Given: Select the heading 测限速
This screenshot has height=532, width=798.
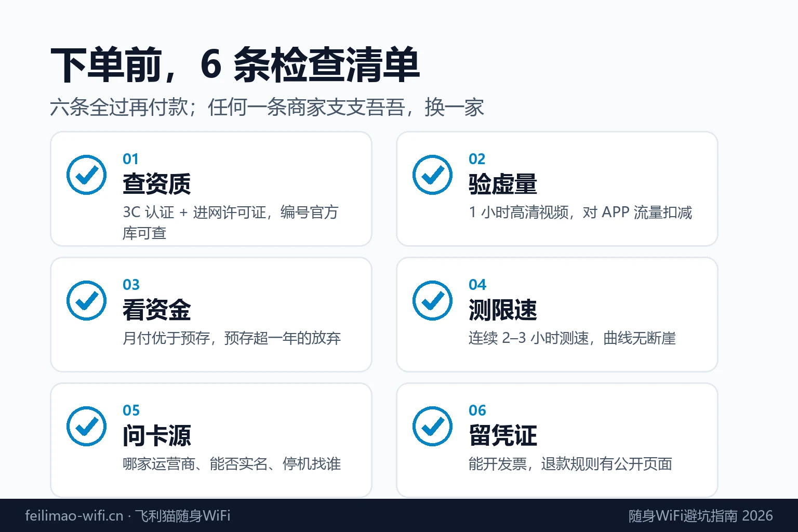Looking at the screenshot, I should click(503, 310).
